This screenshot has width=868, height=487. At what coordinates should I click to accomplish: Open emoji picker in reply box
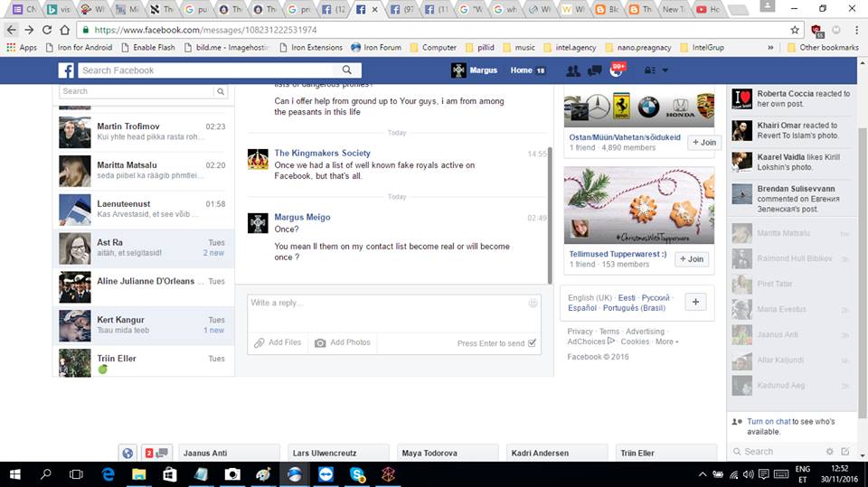tap(533, 303)
